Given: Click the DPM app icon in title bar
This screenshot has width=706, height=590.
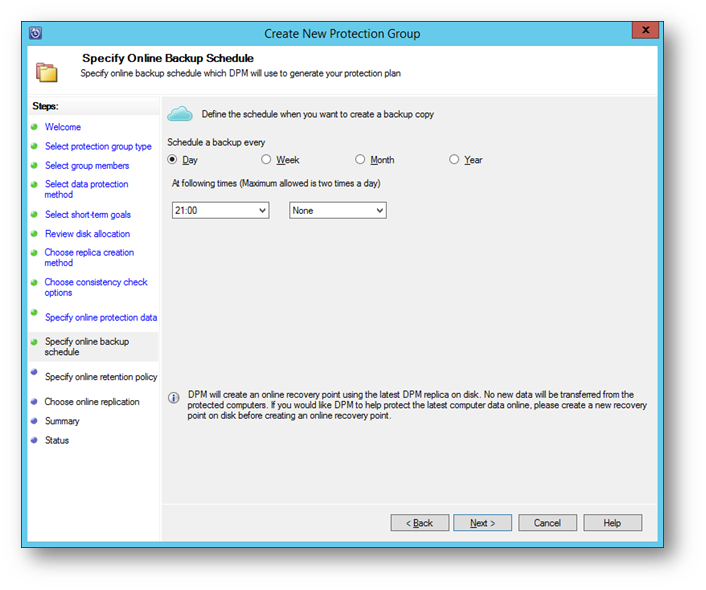Looking at the screenshot, I should pyautogui.click(x=36, y=33).
